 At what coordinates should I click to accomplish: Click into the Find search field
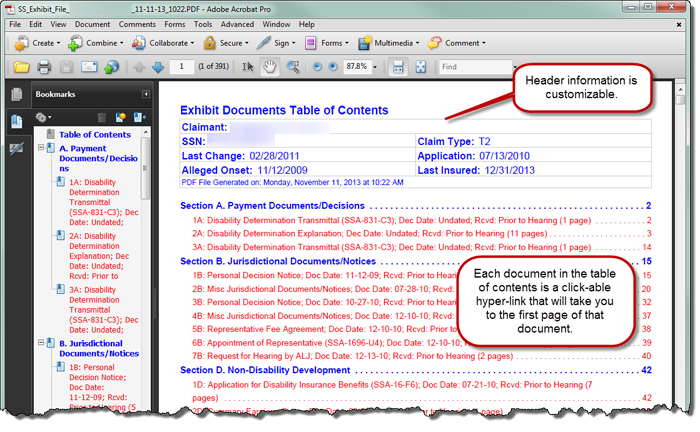click(475, 67)
